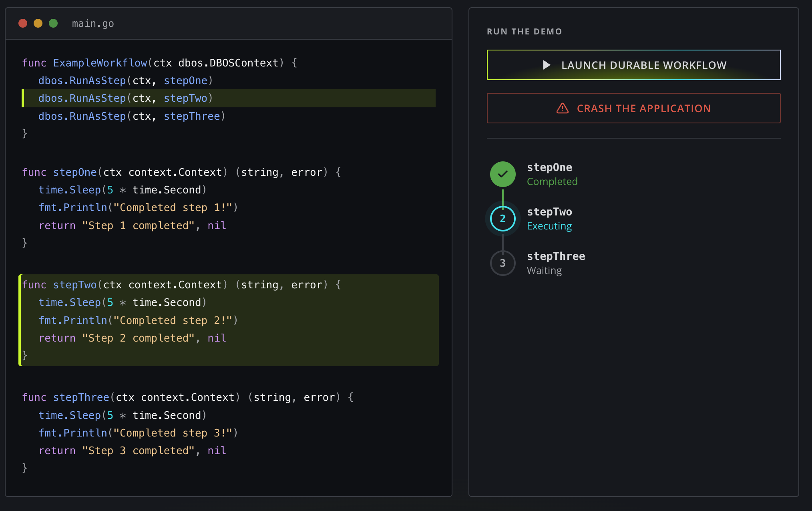The width and height of the screenshot is (812, 511).
Task: Click the Completed status text
Action: pos(552,181)
